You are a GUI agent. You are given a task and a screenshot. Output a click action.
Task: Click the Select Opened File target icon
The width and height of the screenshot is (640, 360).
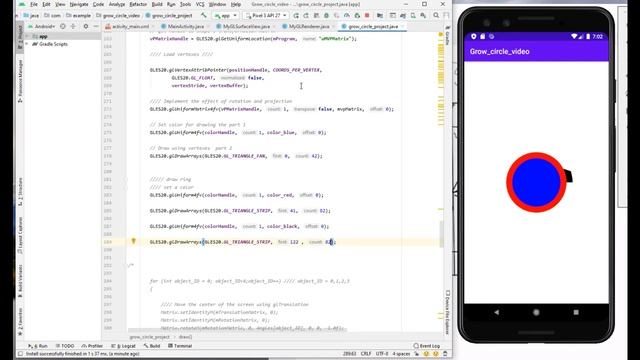[x=63, y=26]
